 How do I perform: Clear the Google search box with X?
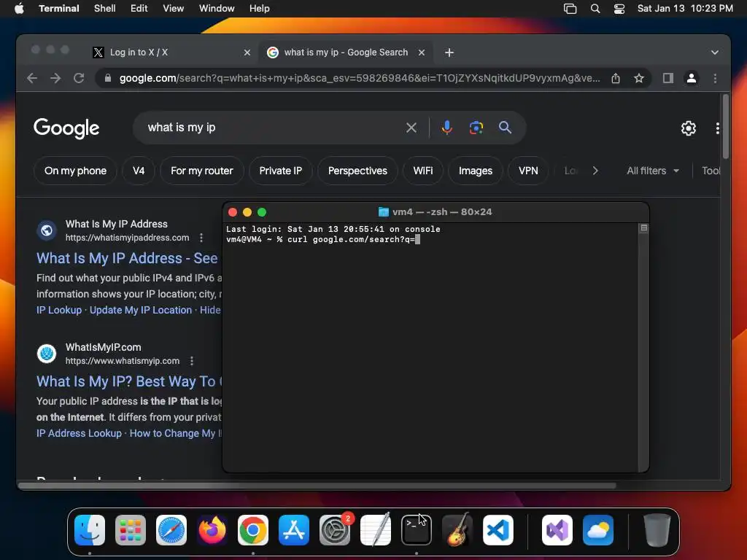[411, 128]
